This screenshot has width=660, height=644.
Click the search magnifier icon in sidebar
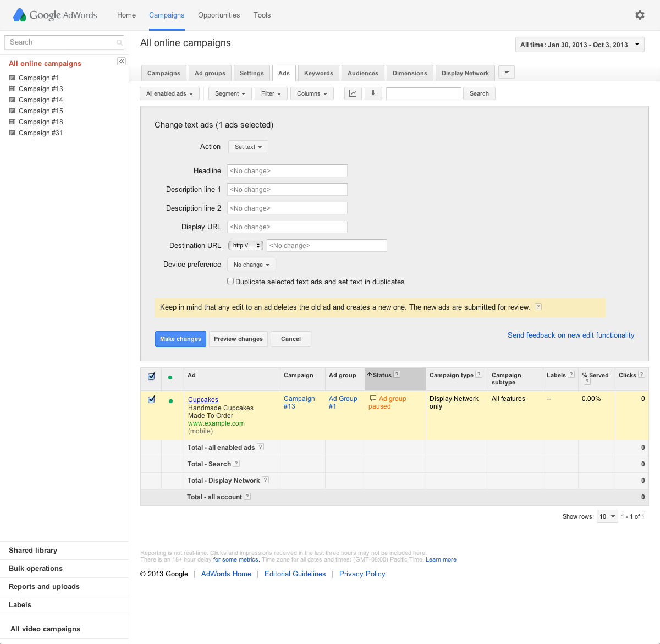[119, 42]
